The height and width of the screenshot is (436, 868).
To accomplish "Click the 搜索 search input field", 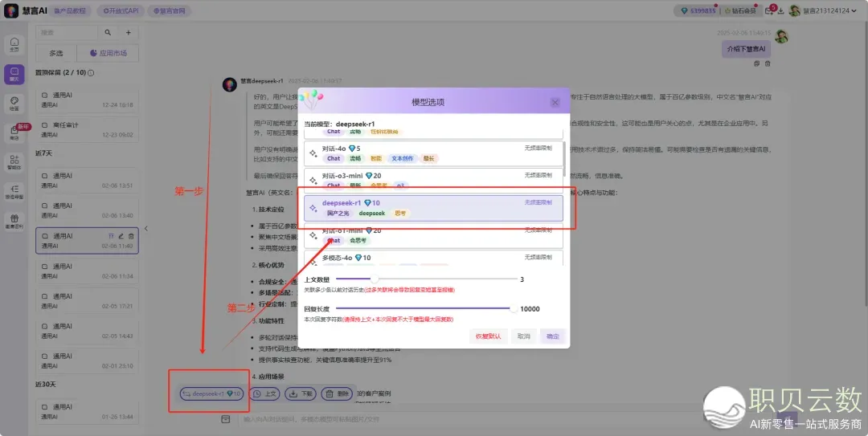I will [67, 33].
